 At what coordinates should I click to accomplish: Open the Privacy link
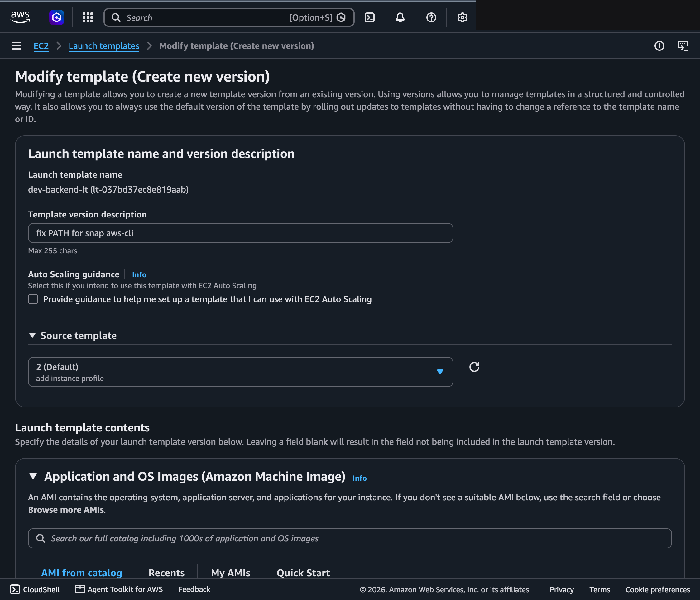coord(562,589)
